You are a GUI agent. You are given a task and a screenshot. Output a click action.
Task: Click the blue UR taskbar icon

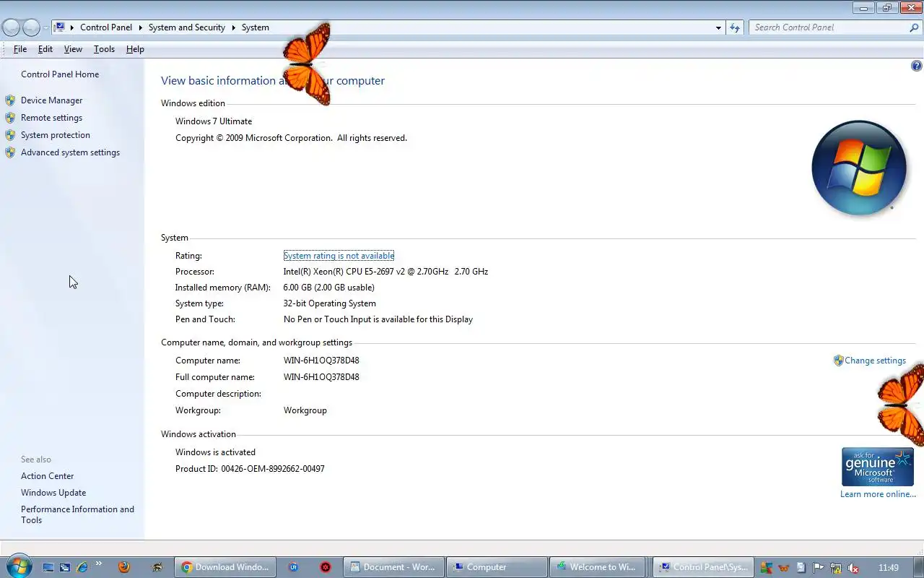293,567
